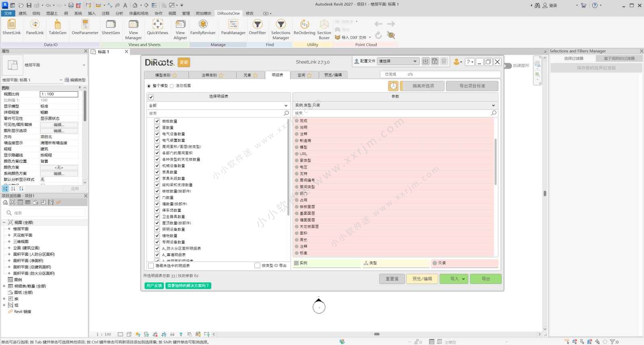Filter by red 只读 legend swatch

click(x=464, y=263)
